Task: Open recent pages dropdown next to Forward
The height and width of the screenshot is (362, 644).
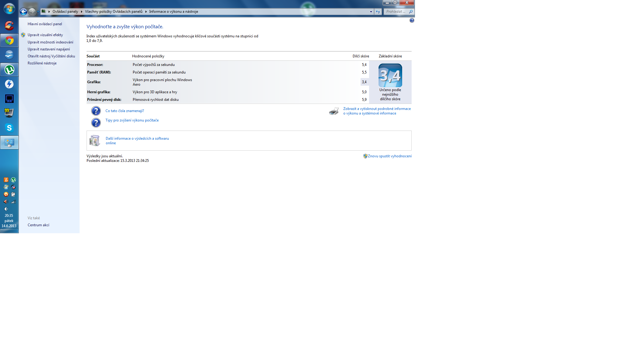Action: pyautogui.click(x=38, y=12)
